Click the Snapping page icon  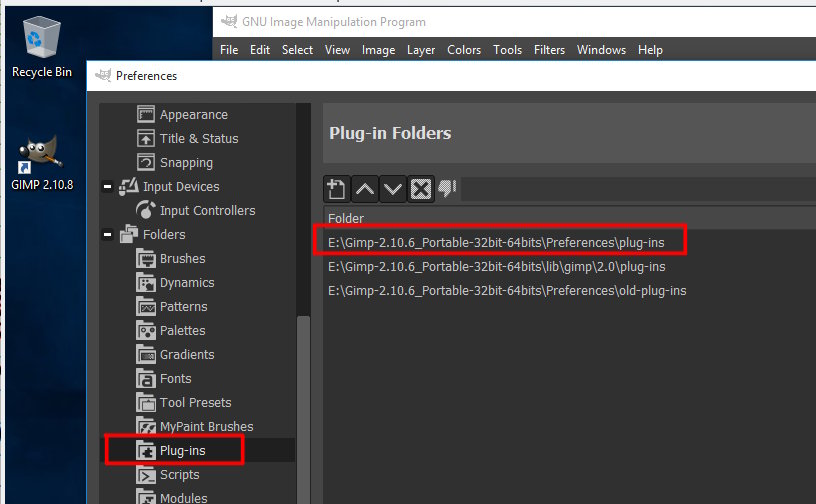click(146, 162)
